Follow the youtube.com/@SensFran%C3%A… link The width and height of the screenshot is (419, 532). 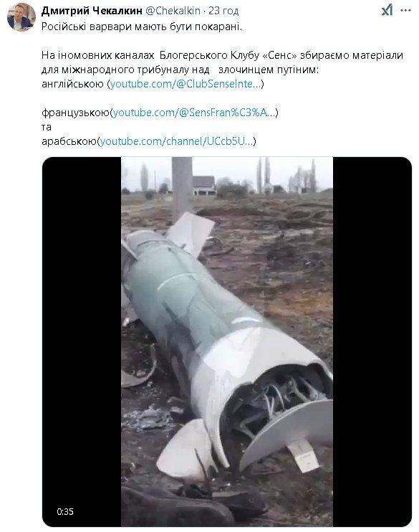(x=194, y=113)
